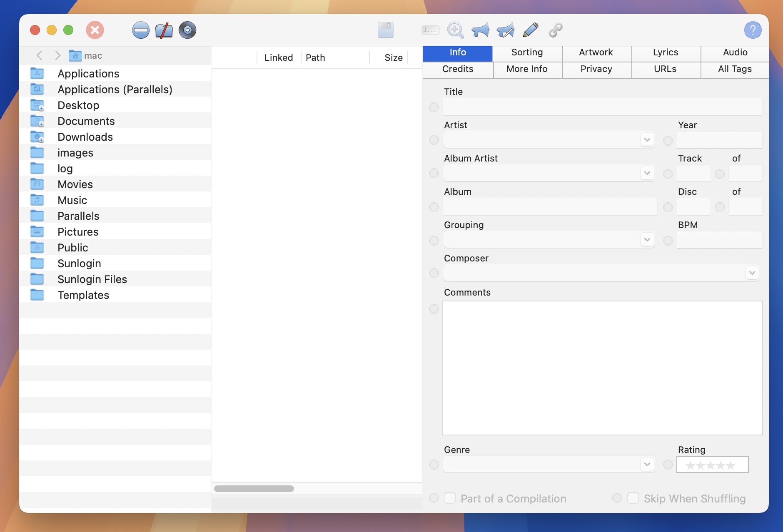
Task: Click the megaphone toolbar icon
Action: coord(480,30)
